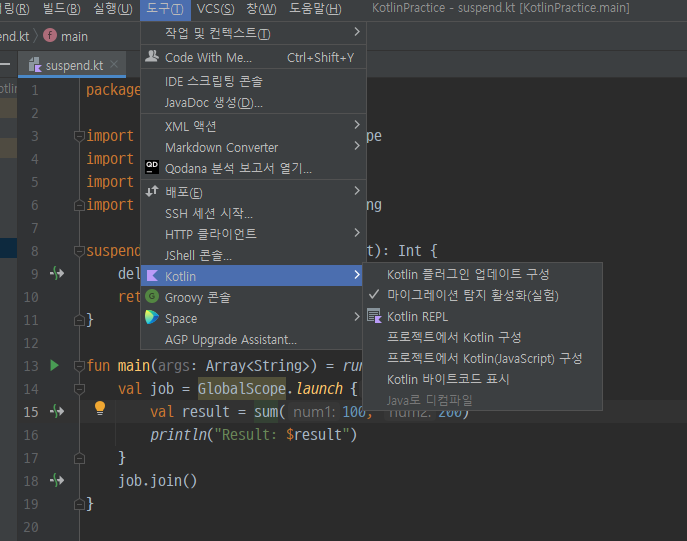Image resolution: width=687 pixels, height=541 pixels.
Task: Select Kotlin 바이트코드 표시
Action: coord(482,379)
